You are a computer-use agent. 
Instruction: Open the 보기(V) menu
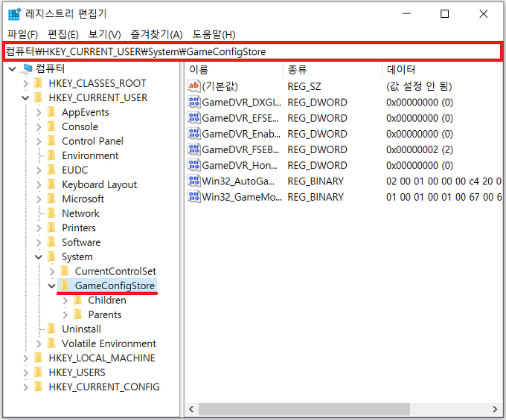pos(105,34)
